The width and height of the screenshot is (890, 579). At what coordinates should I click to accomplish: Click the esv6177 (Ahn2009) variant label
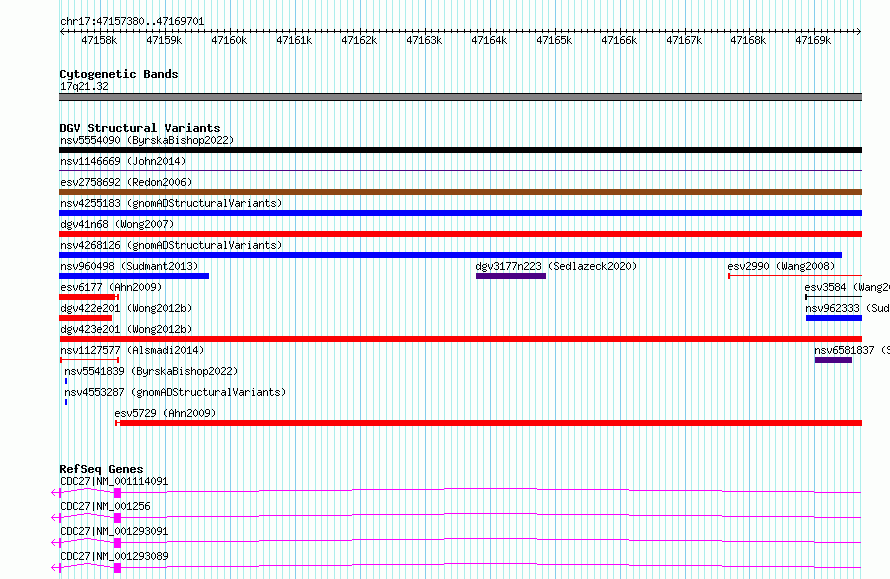click(x=111, y=287)
